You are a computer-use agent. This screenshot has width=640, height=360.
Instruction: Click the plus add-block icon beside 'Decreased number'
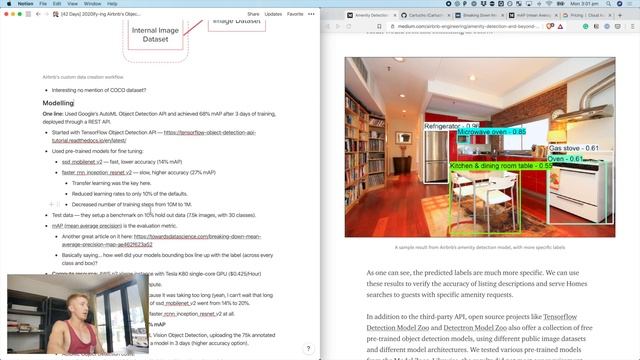tap(51, 204)
